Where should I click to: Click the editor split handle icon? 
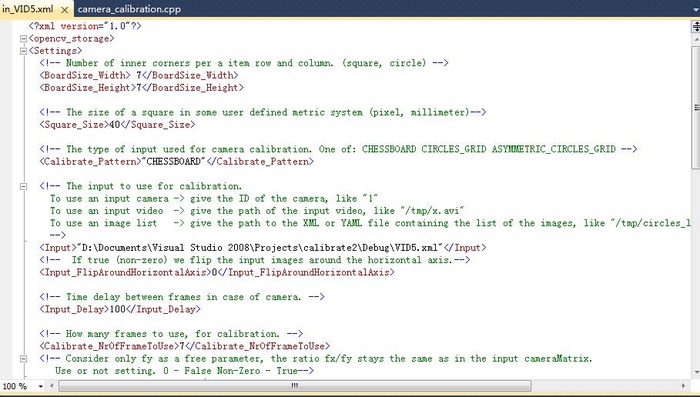(x=696, y=27)
